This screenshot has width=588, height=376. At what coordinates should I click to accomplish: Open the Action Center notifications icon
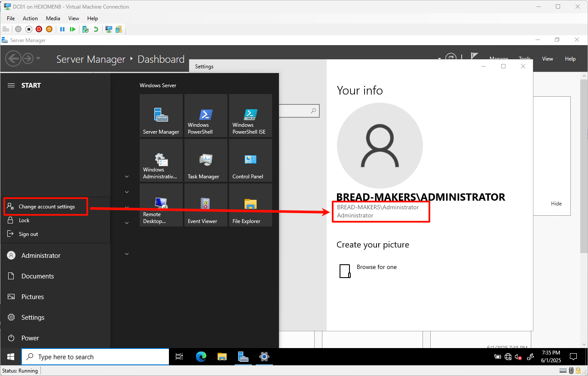(x=573, y=357)
